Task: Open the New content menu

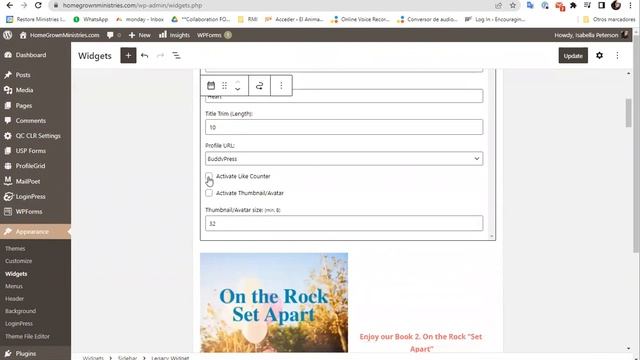Action: pyautogui.click(x=140, y=35)
